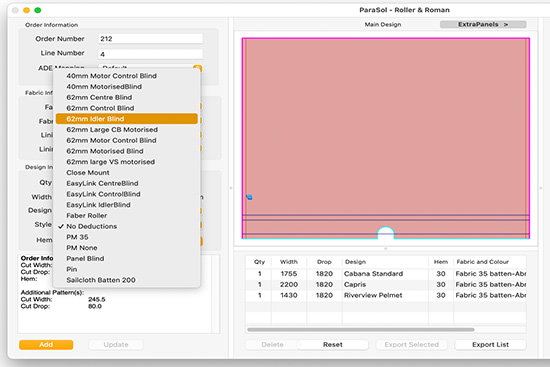Click the Export List button
This screenshot has width=550, height=367.
point(490,345)
